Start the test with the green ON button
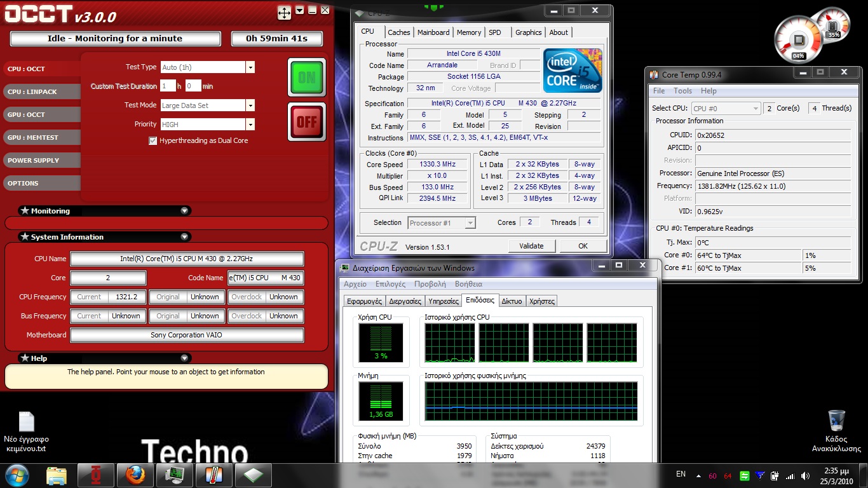Screen dimensions: 868x488 click(307, 78)
